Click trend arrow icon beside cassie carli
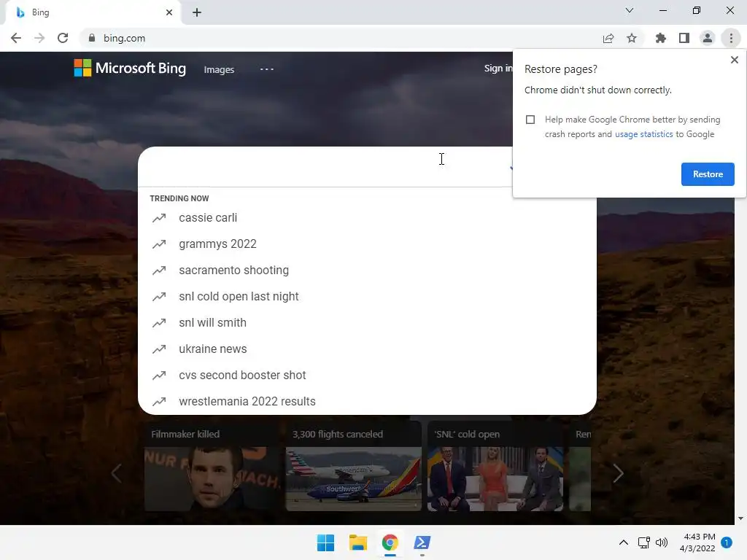Screen dimensions: 747x560 click(x=159, y=218)
